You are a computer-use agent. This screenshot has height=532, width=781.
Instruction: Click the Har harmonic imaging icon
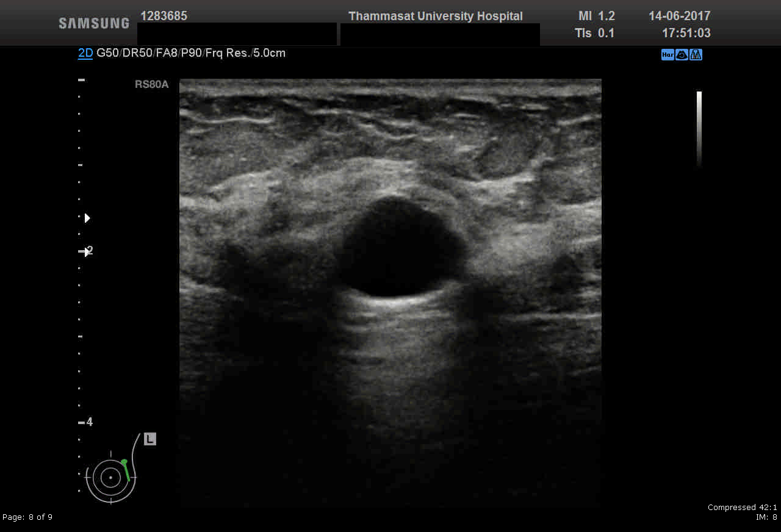(668, 54)
